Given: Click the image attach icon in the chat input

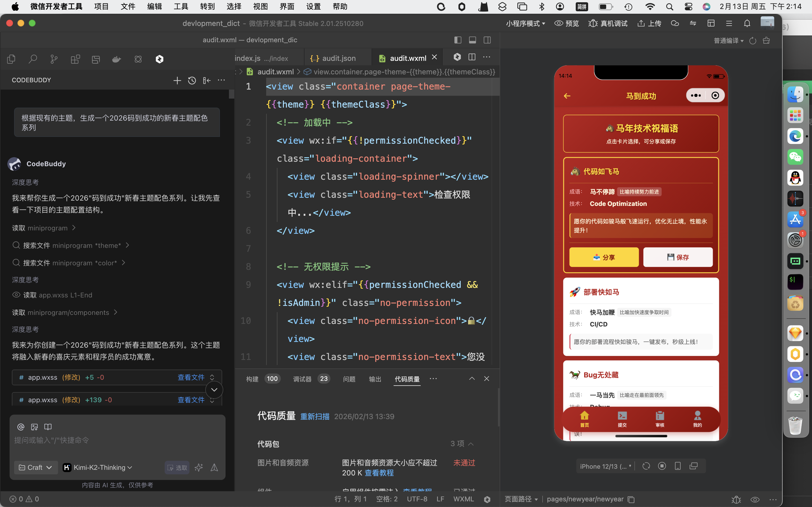Looking at the screenshot, I should pos(34,427).
